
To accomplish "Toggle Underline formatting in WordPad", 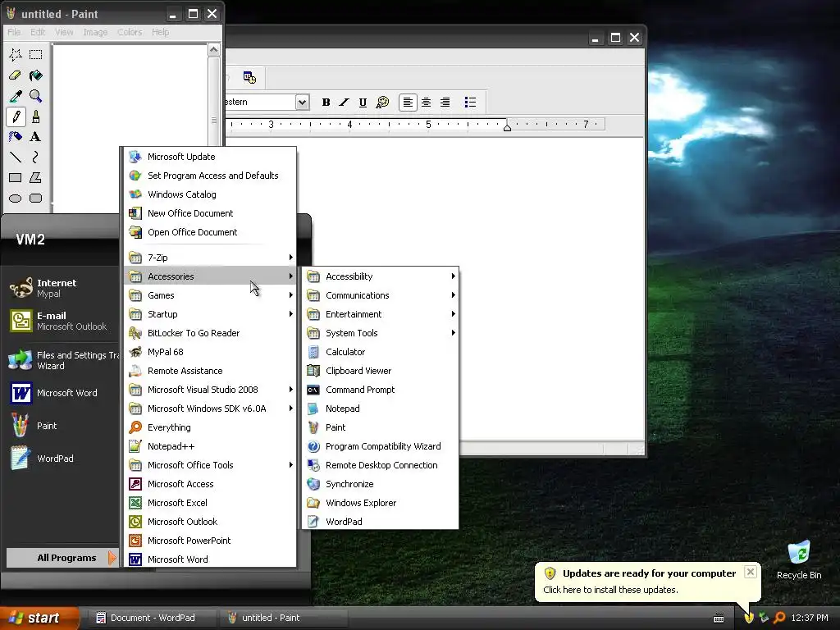I will (363, 103).
